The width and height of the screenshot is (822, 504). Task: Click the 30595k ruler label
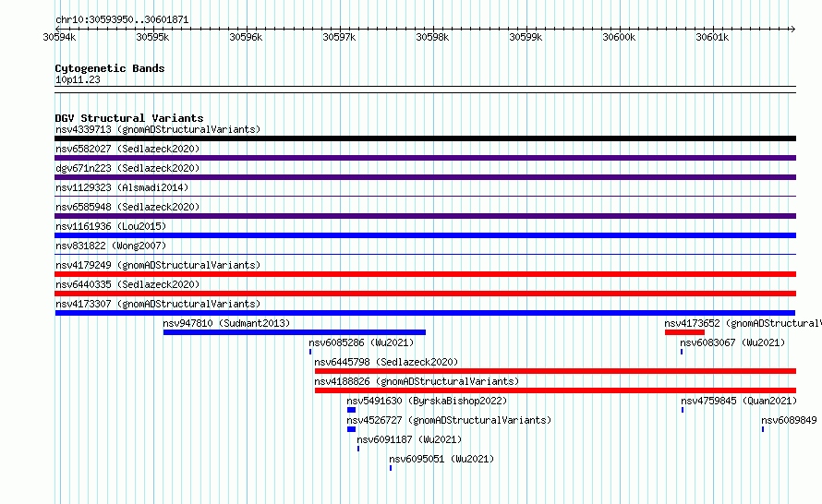point(152,37)
